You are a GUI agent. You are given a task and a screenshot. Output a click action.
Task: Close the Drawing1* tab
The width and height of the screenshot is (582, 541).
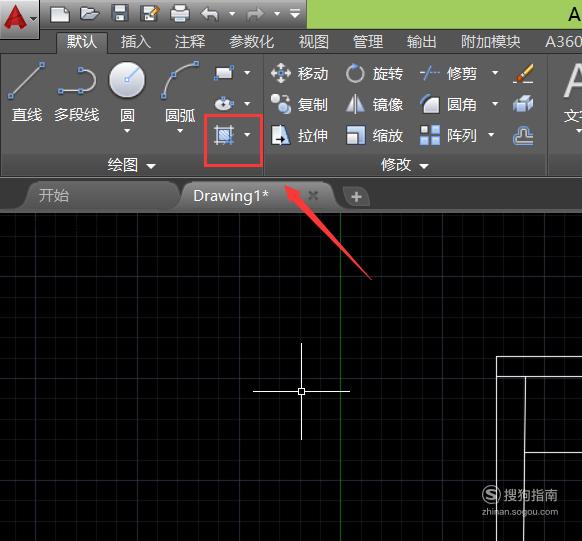click(x=313, y=196)
